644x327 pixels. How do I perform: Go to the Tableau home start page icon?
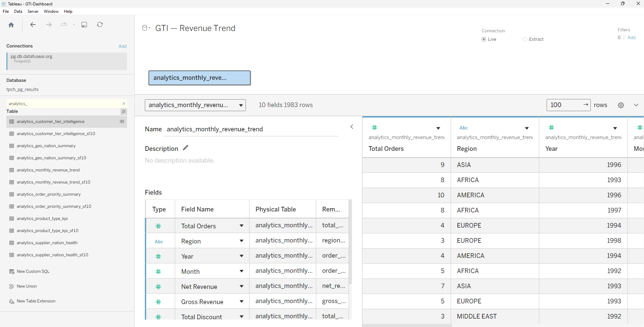pyautogui.click(x=11, y=25)
